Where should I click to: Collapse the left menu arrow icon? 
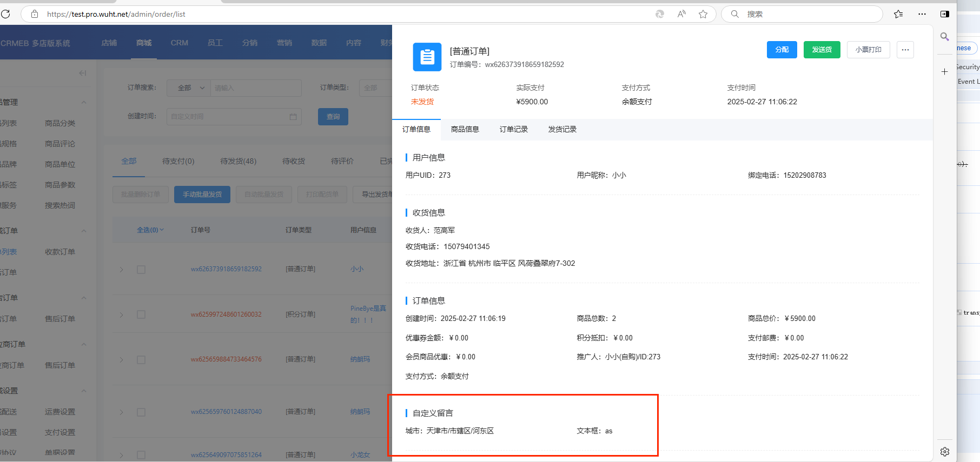point(83,73)
